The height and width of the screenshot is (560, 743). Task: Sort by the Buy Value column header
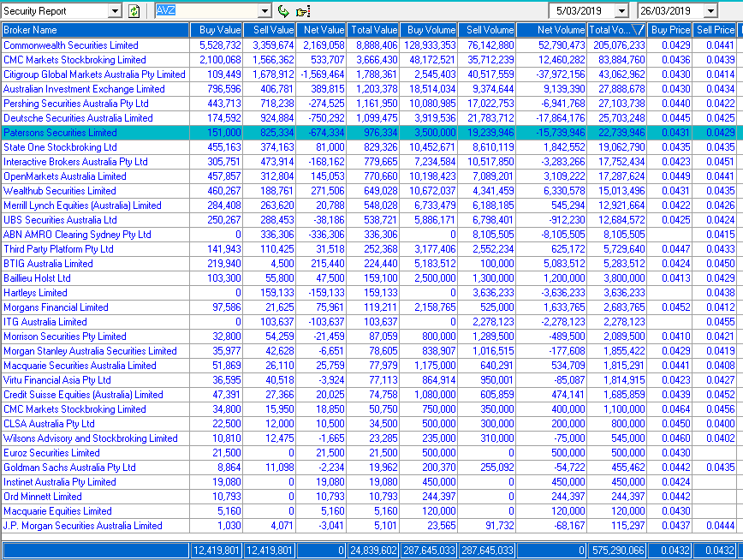pos(217,30)
